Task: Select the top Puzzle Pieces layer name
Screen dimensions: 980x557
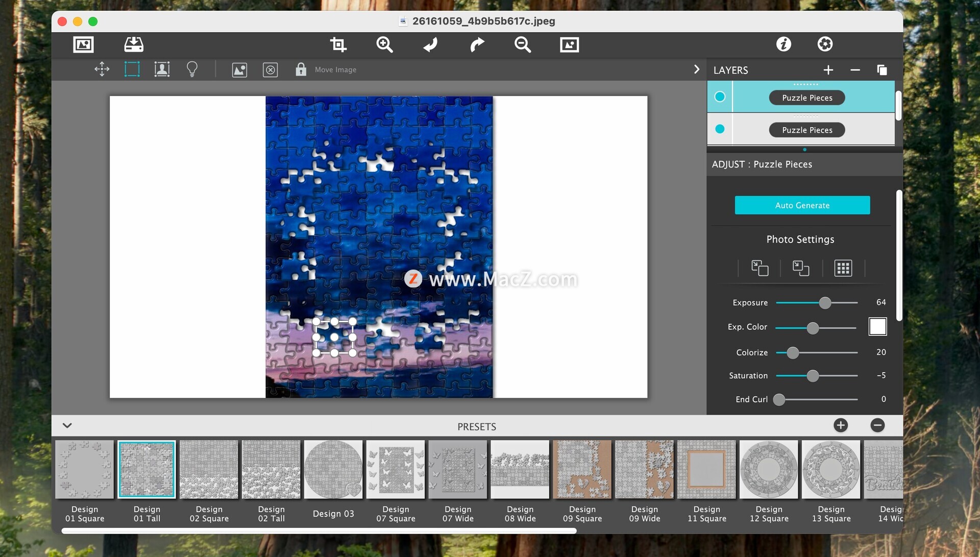Action: coord(806,98)
